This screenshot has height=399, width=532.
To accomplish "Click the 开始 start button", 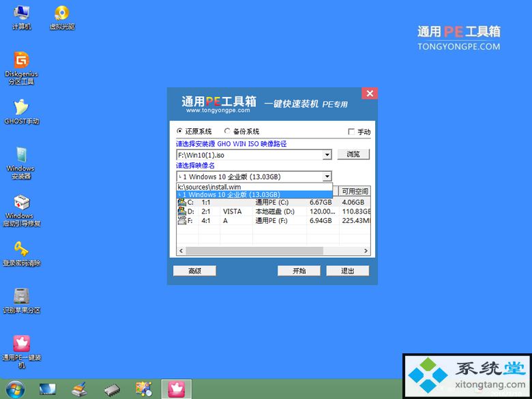I will (x=299, y=271).
